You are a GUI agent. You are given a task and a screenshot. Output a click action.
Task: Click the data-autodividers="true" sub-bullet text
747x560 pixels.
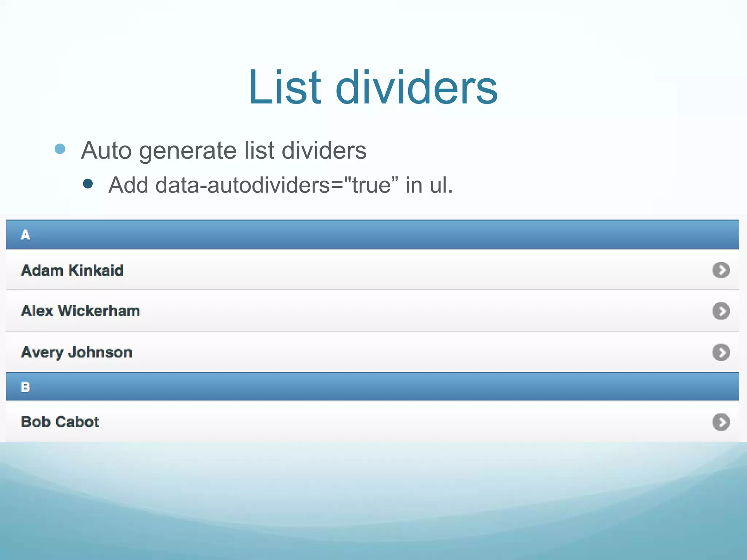pyautogui.click(x=280, y=185)
